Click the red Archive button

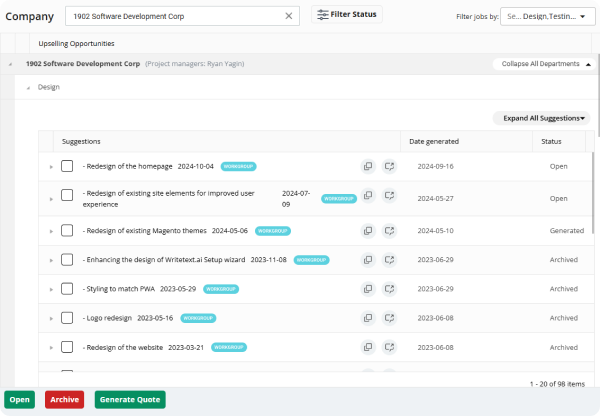tap(64, 400)
